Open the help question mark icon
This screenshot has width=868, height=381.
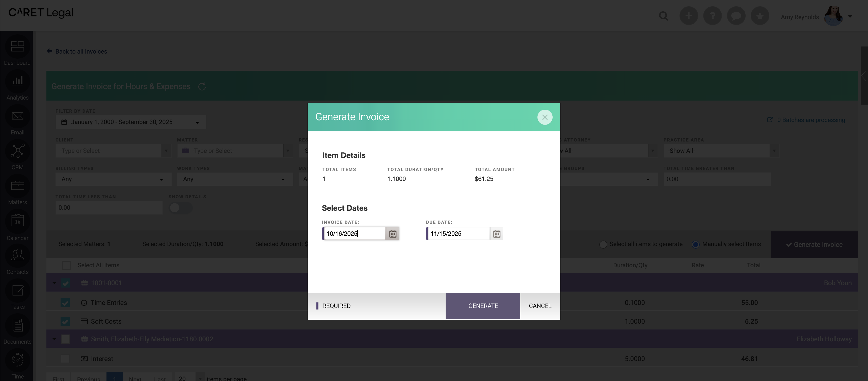(712, 15)
